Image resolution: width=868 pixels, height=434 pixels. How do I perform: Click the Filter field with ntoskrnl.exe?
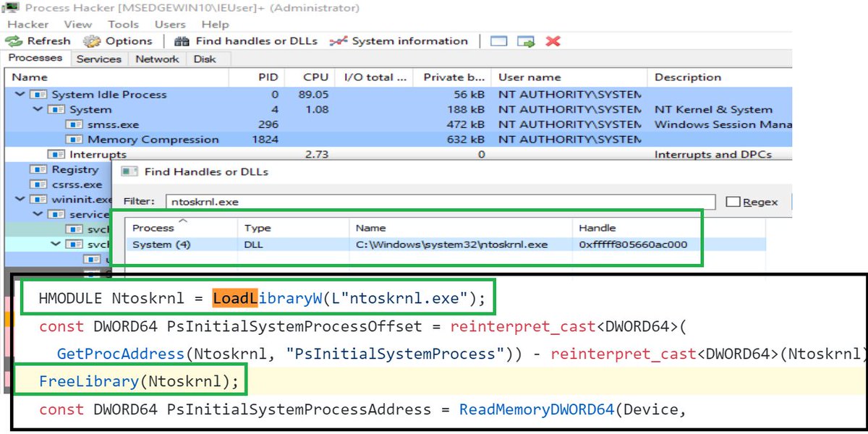441,202
